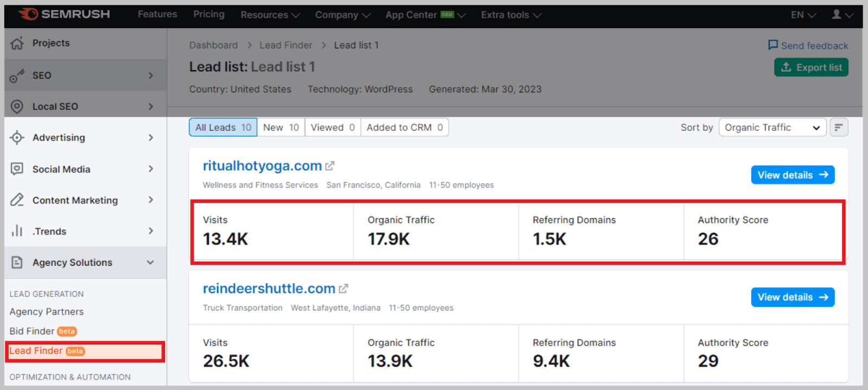Click 'Wellness and Fitness Services' text

click(x=260, y=185)
